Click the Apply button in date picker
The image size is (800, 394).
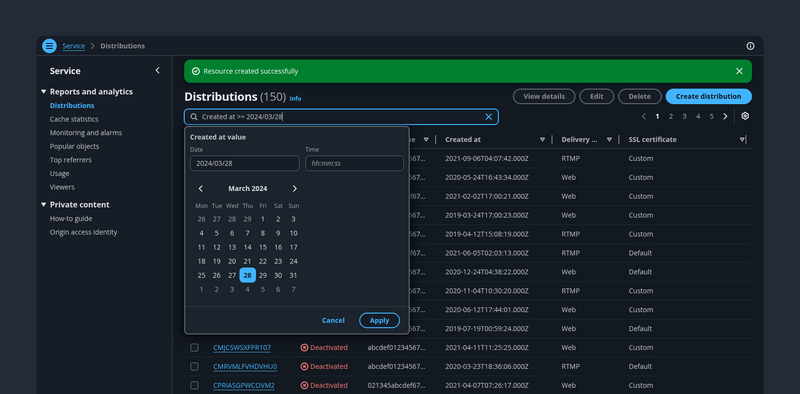(379, 321)
